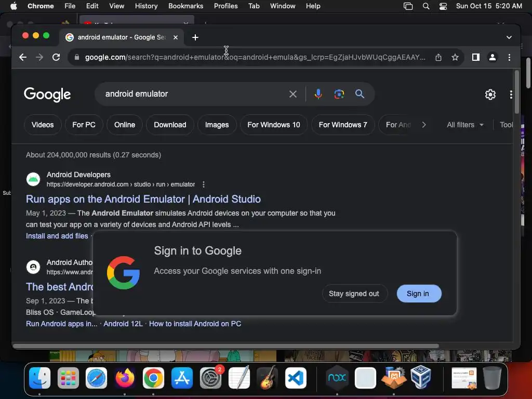Open a new tab with the plus button
The height and width of the screenshot is (399, 532).
pos(195,37)
